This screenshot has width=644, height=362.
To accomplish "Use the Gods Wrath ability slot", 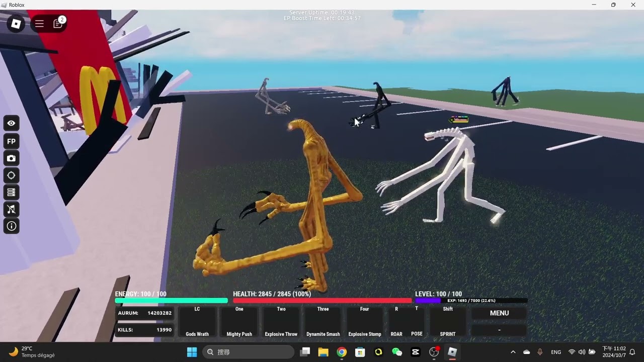I will point(197,322).
